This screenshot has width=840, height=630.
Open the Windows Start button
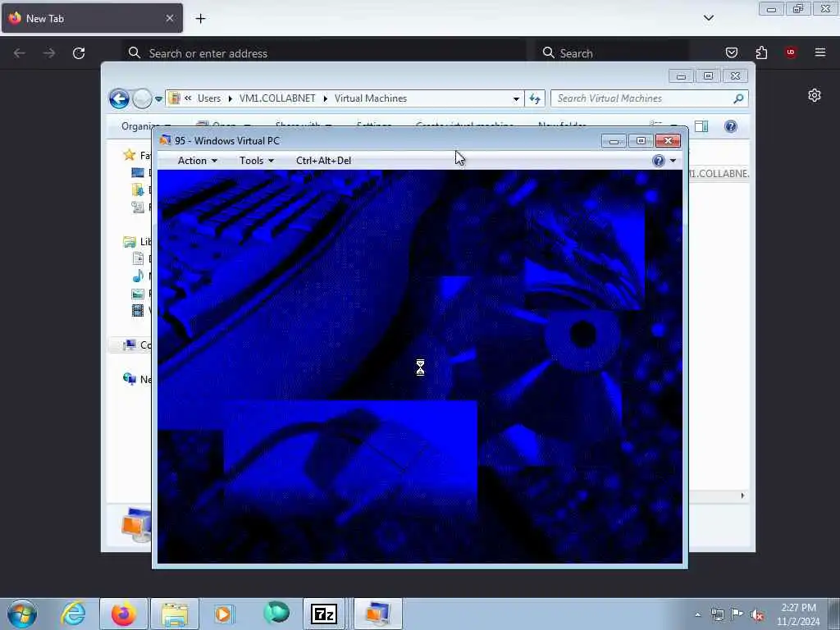(x=22, y=614)
